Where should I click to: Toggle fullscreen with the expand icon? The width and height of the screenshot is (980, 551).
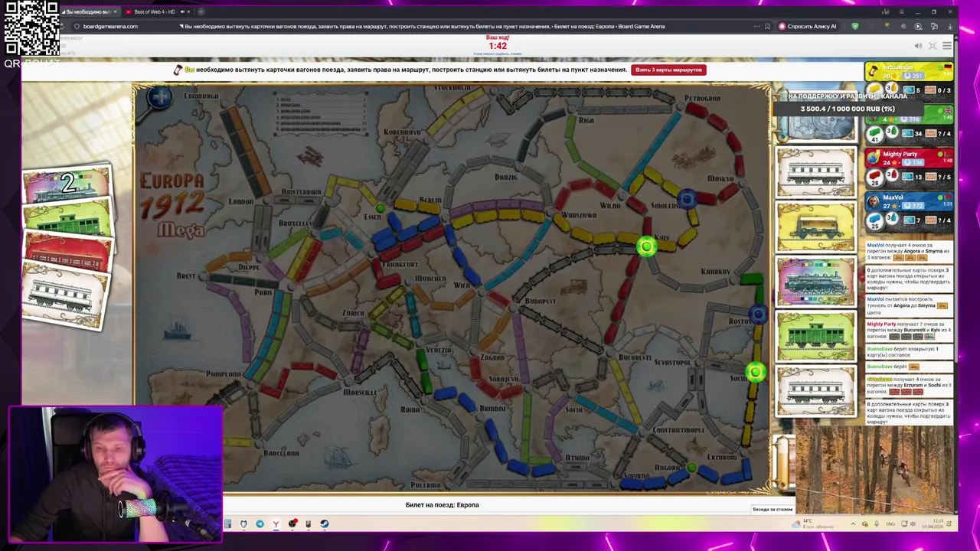point(933,46)
